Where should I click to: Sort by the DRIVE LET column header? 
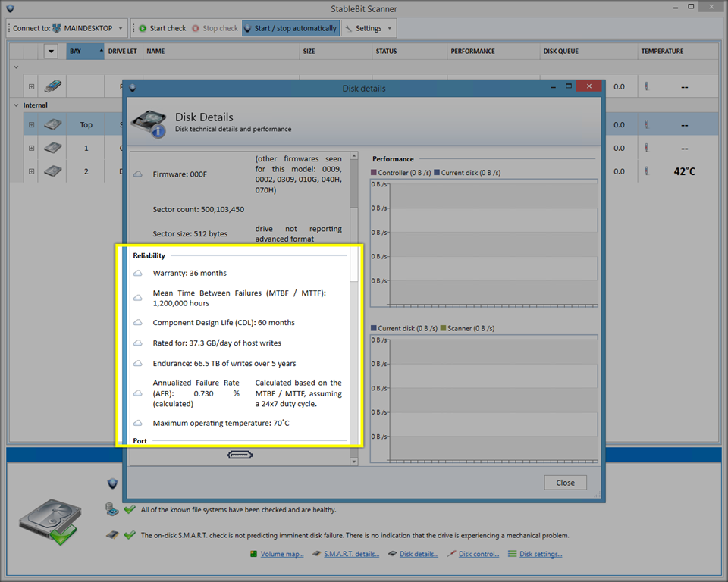pyautogui.click(x=123, y=51)
